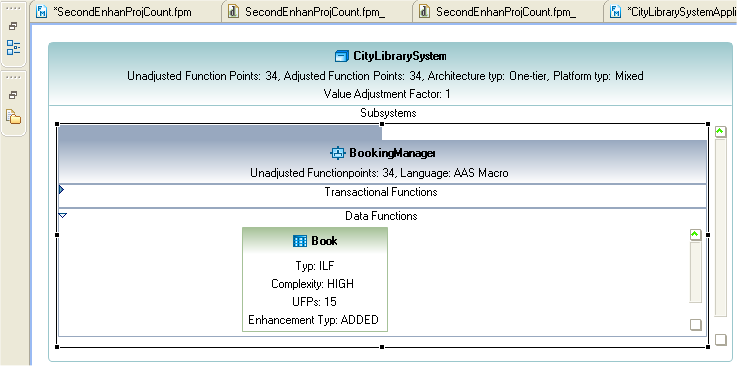Expand the Transactional Functions compartment
Image resolution: width=737 pixels, height=366 pixels.
pos(62,190)
